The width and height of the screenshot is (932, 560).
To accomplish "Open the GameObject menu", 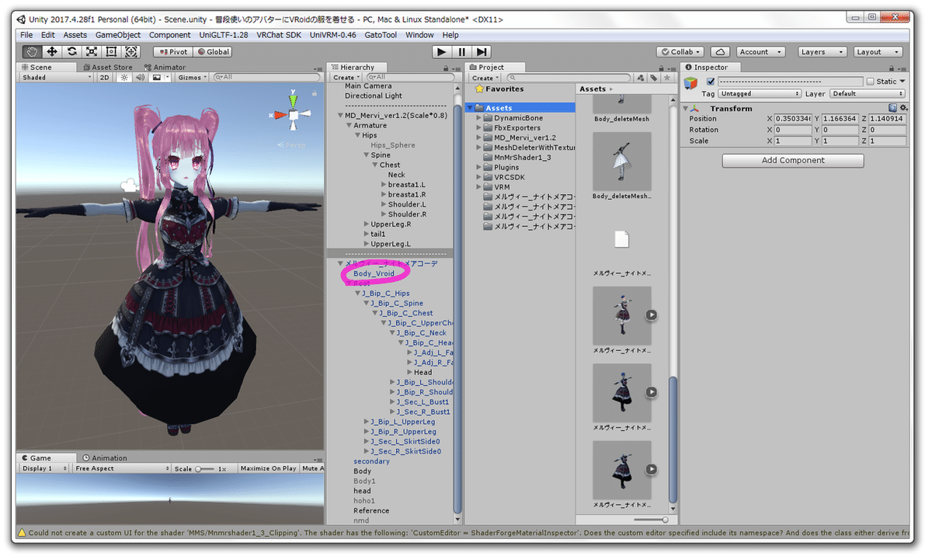I will [118, 35].
